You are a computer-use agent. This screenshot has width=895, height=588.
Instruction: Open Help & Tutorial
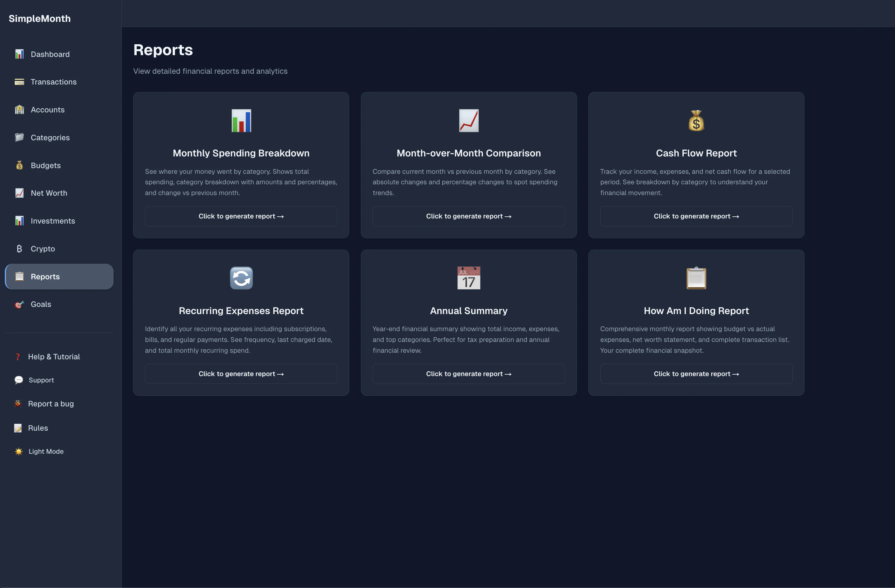(x=54, y=356)
